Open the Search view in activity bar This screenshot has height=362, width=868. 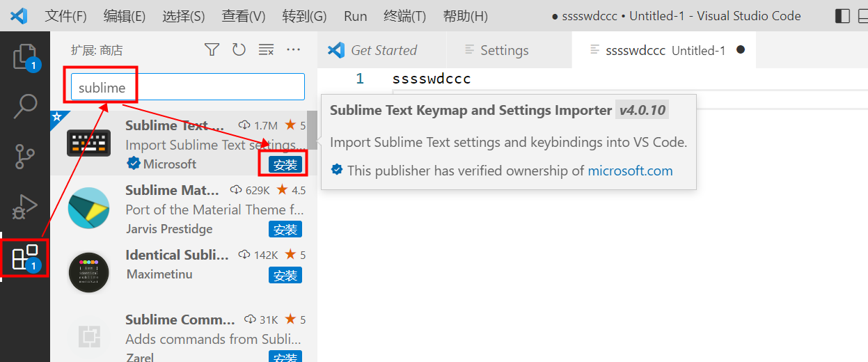pos(25,106)
